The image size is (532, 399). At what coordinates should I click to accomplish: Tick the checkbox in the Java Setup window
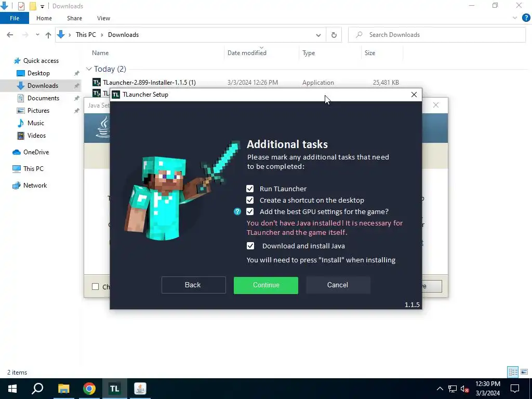[96, 287]
